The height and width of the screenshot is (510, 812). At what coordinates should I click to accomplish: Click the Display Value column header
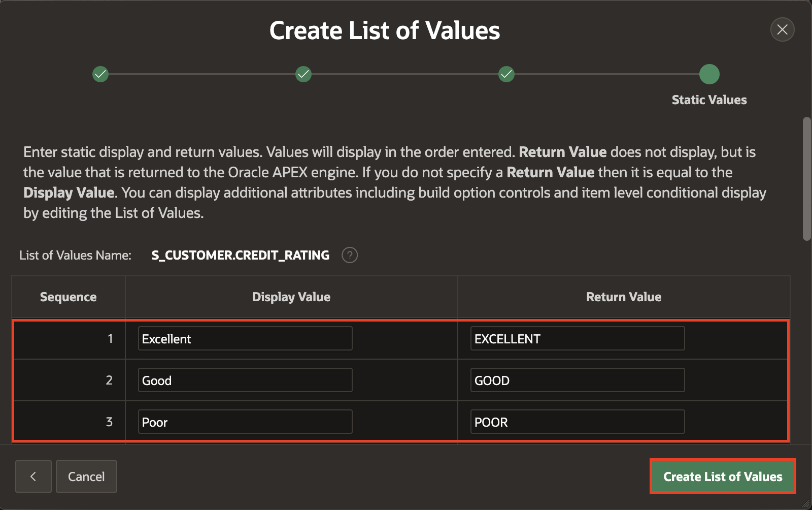click(291, 297)
